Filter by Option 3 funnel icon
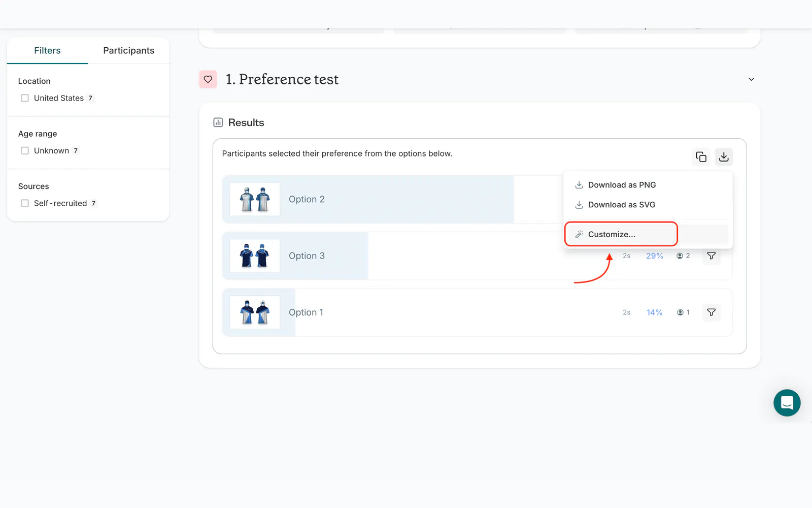812x508 pixels. (712, 256)
